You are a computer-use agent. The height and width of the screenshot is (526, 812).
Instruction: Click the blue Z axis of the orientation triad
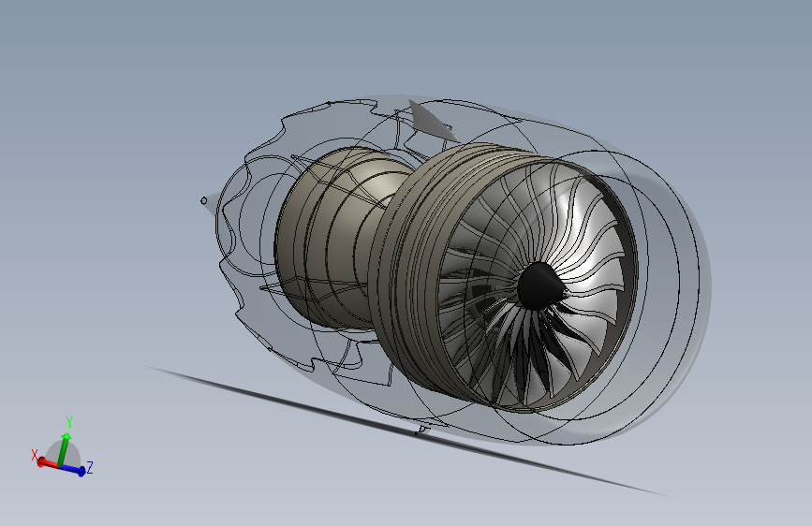(73, 470)
